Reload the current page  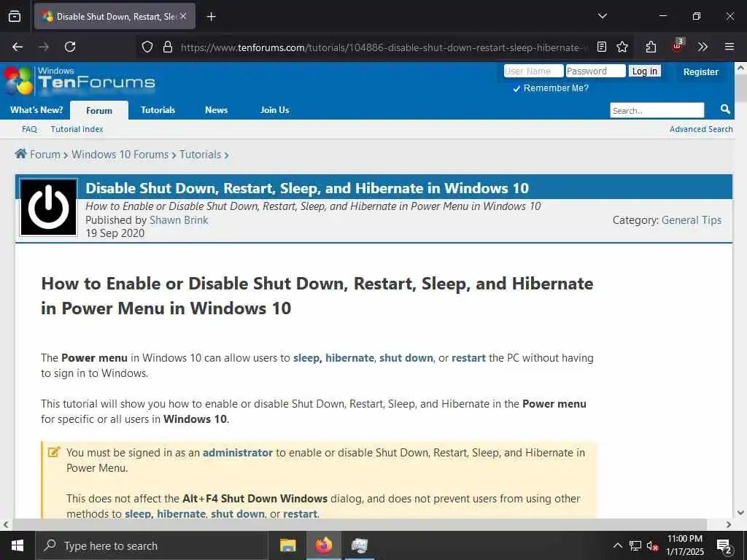coord(70,47)
